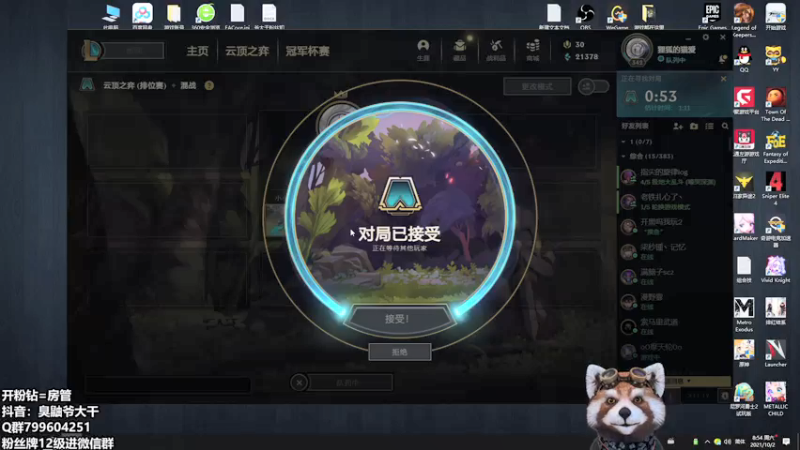Open the computer desktop icon
The width and height of the screenshot is (800, 450).
click(x=111, y=17)
